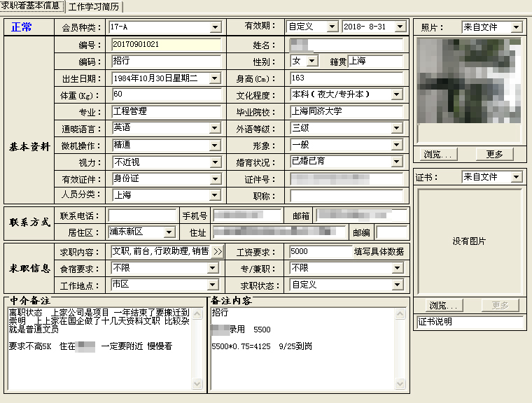Expand the 工作地点 dropdown showing 市区
This screenshot has width=532, height=403.
click(212, 285)
